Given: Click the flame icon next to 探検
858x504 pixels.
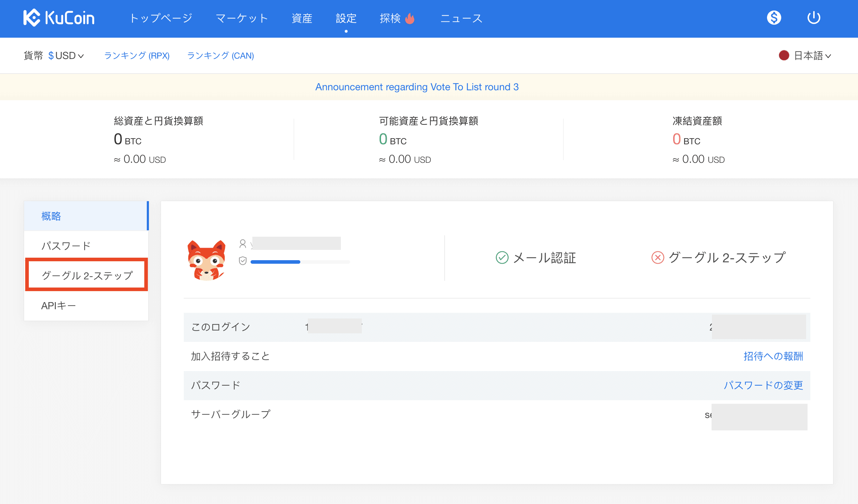Looking at the screenshot, I should 410,18.
